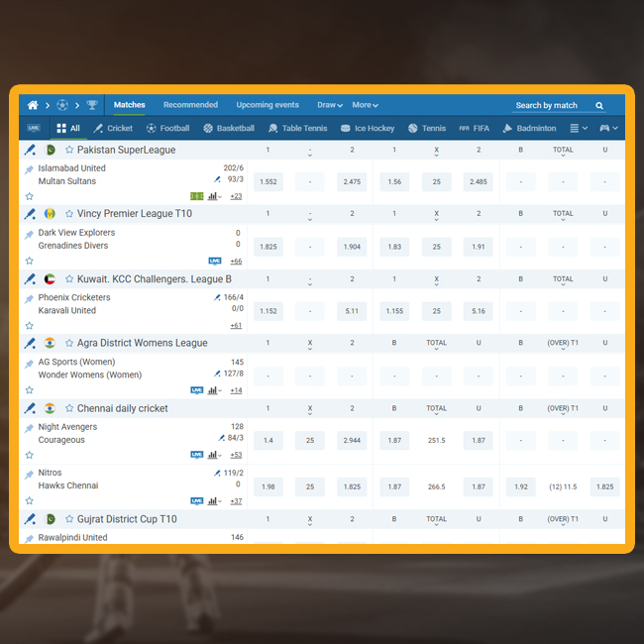Filter by FIFA
Screen dimensions: 644x644
[x=475, y=128]
